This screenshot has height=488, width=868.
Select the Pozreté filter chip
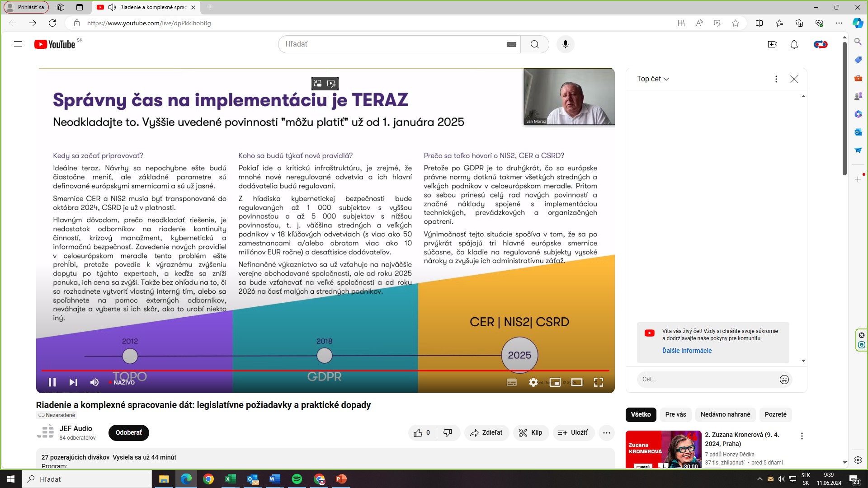775,414
